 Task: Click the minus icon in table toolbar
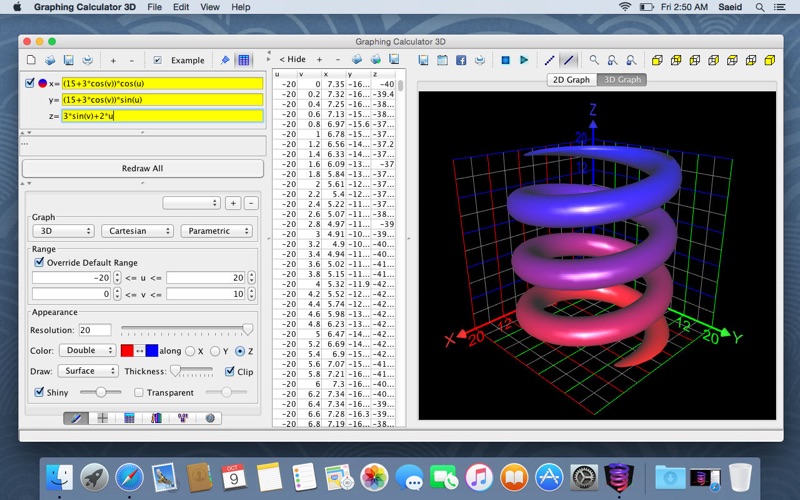(x=337, y=60)
